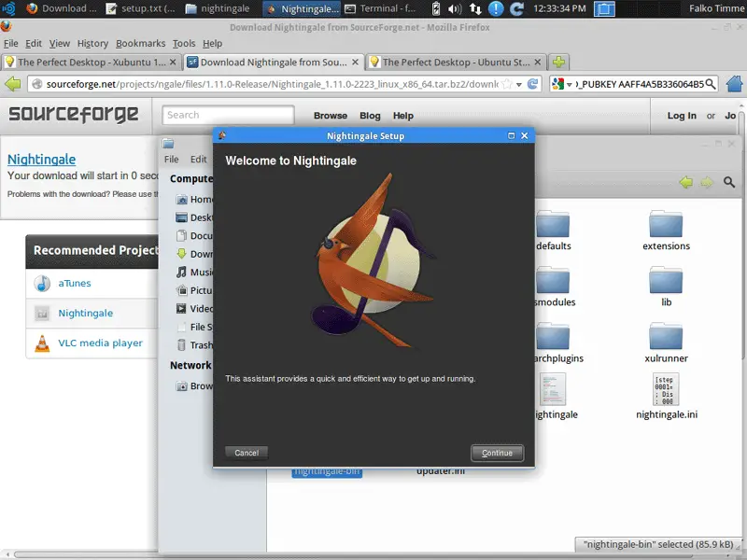
Task: Click Continue in Nightingale Setup
Action: click(497, 453)
